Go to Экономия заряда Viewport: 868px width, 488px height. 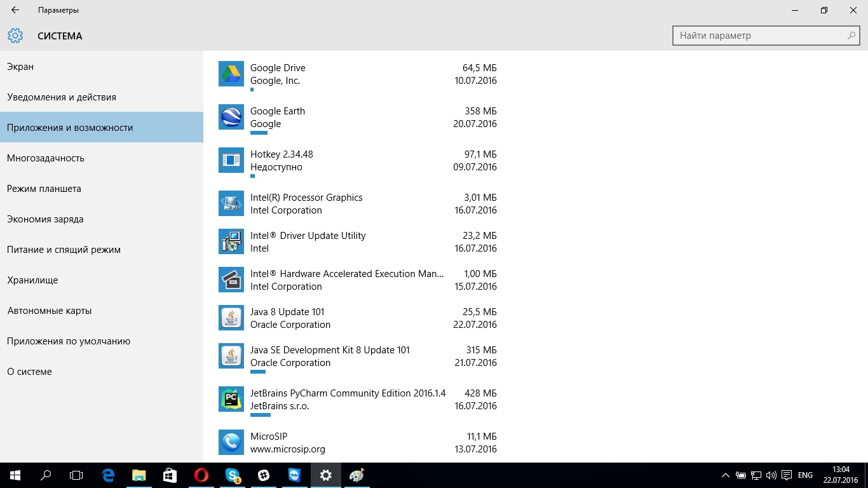pos(102,219)
